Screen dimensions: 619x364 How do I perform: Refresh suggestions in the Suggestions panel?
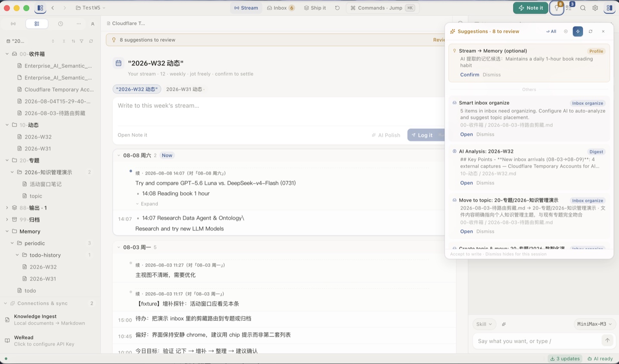(x=591, y=31)
